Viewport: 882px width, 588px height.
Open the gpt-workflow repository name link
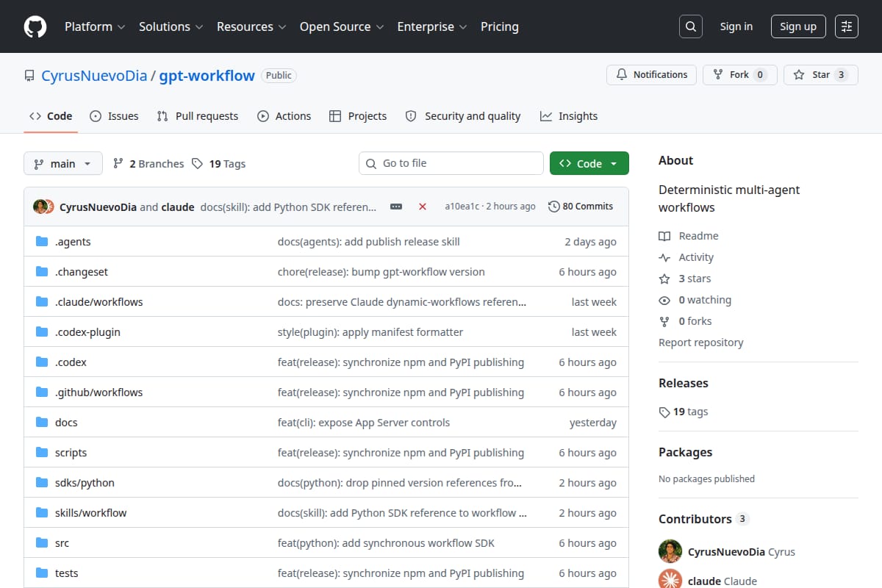(207, 76)
